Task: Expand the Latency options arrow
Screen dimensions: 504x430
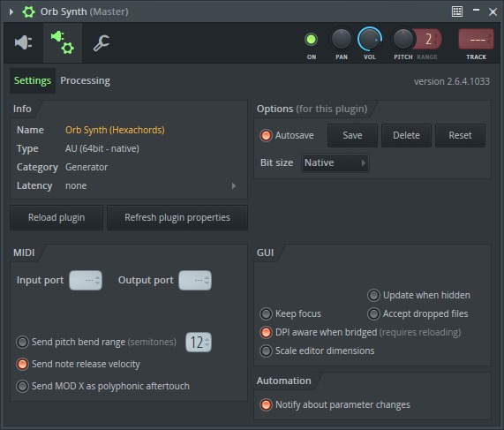Action: pyautogui.click(x=234, y=186)
